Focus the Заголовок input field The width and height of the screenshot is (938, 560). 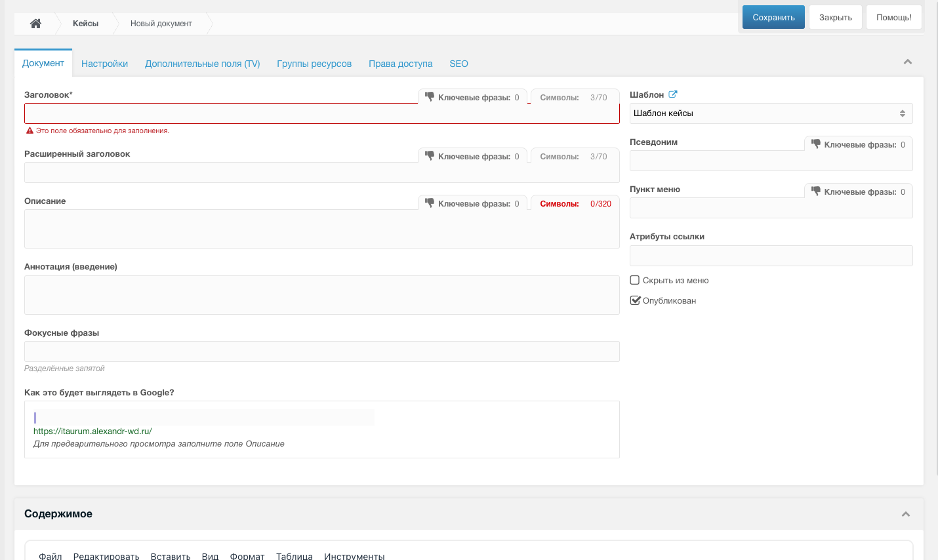[321, 114]
